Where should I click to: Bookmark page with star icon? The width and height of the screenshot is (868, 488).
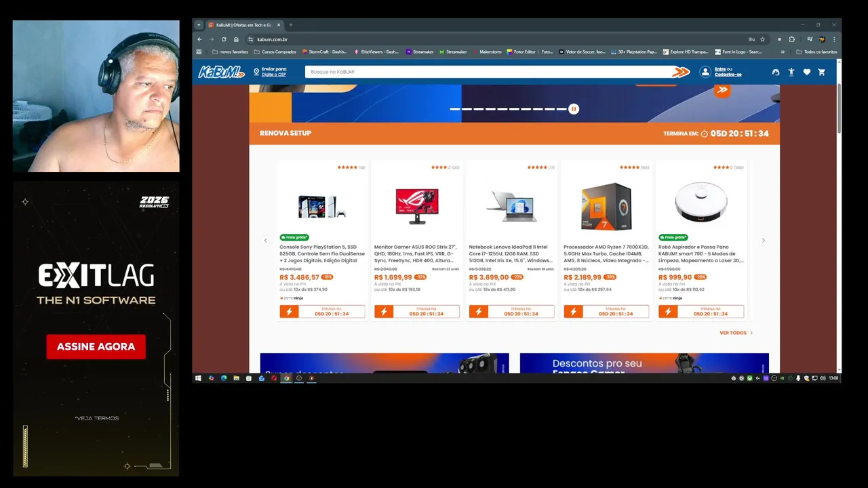[762, 39]
